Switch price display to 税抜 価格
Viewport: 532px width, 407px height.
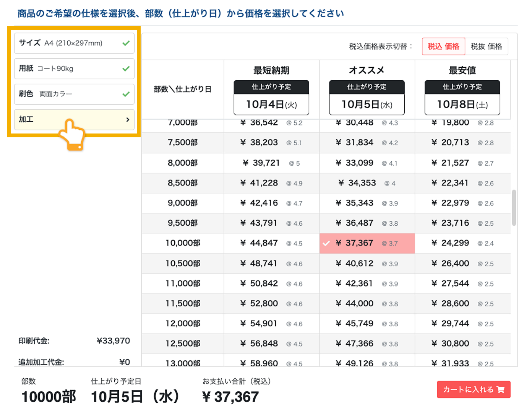487,46
